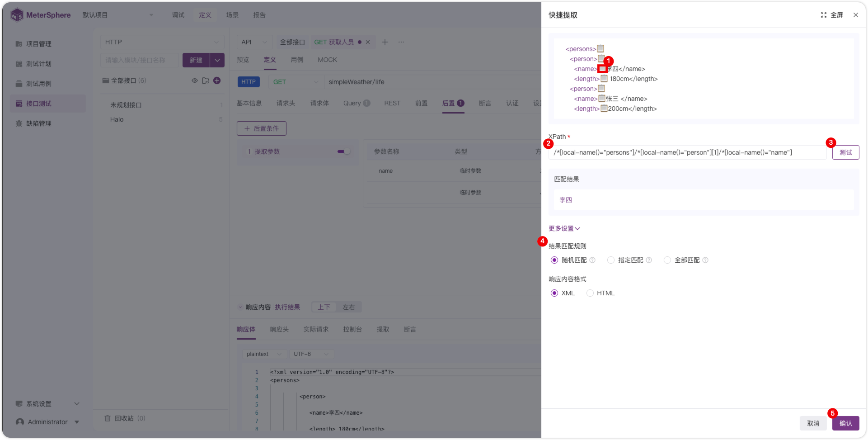Show help for 全部匹配 rule

(705, 260)
